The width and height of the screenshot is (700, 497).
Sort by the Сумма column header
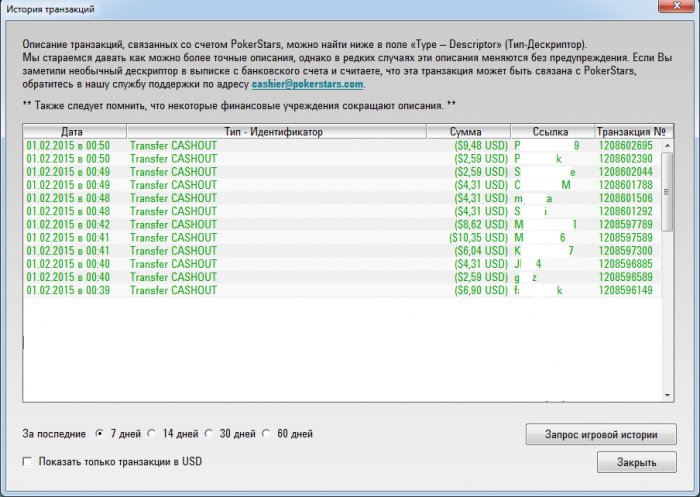tap(468, 132)
